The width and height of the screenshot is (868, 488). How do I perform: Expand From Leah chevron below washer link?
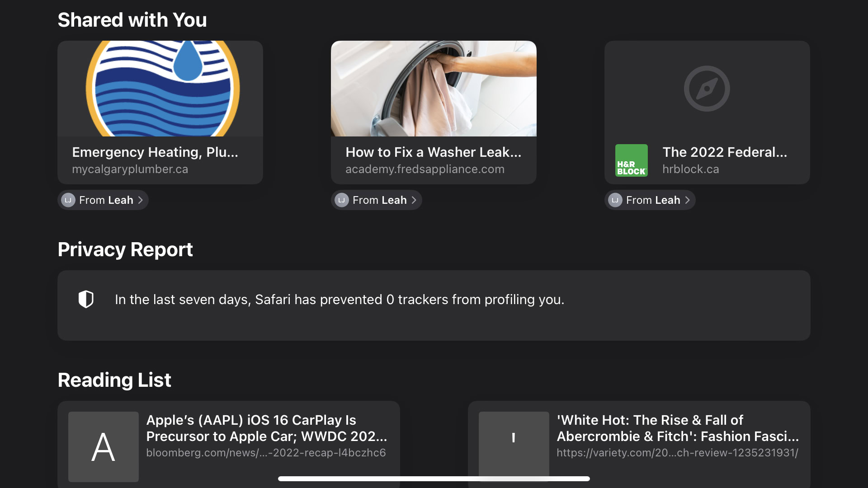[414, 200]
